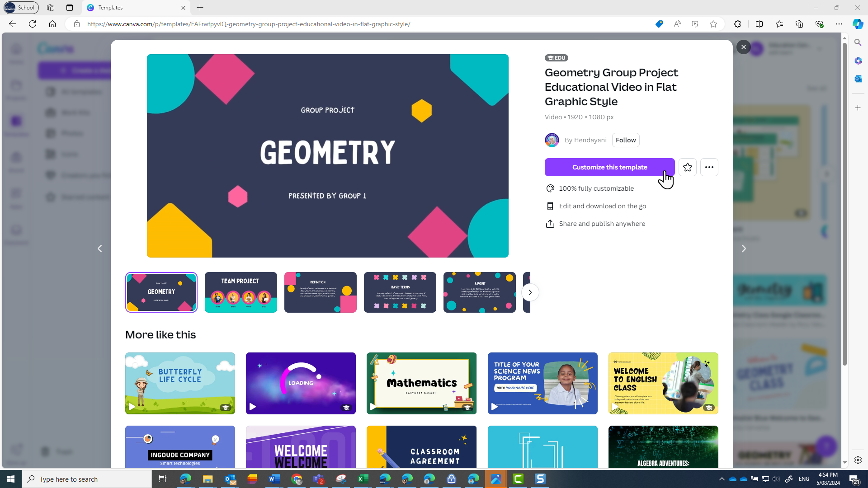Image resolution: width=868 pixels, height=488 pixels.
Task: Open the Workspaces icon
Action: pos(51,8)
